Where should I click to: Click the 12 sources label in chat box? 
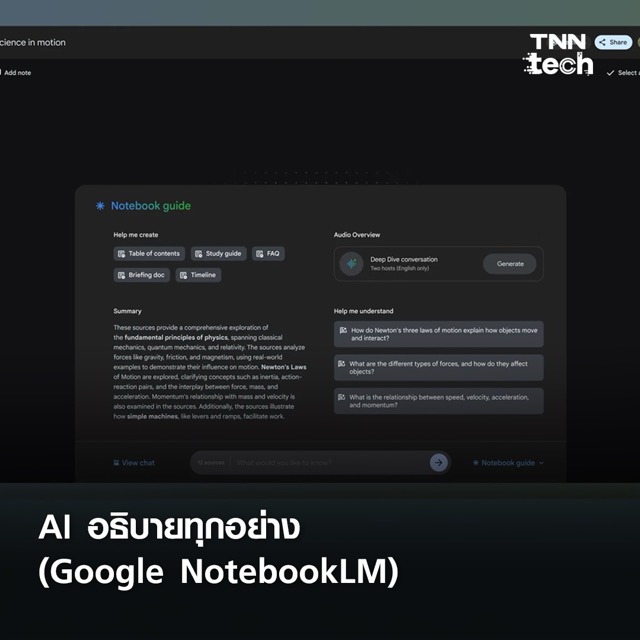(211, 462)
